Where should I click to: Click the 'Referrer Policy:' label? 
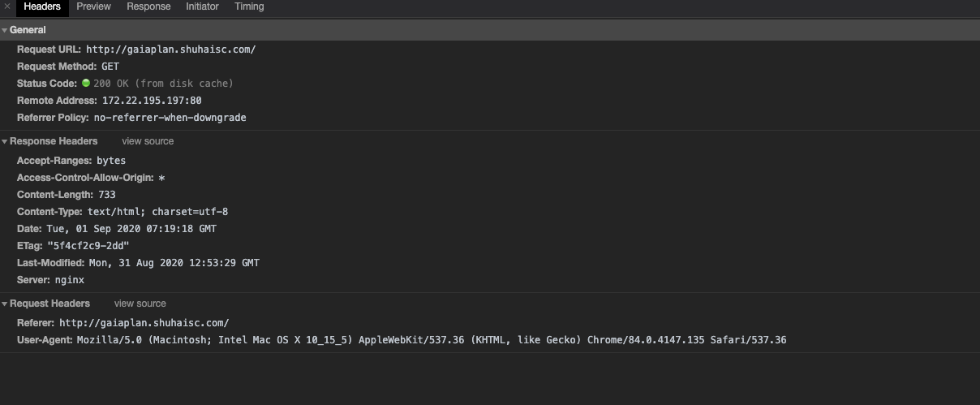(54, 118)
